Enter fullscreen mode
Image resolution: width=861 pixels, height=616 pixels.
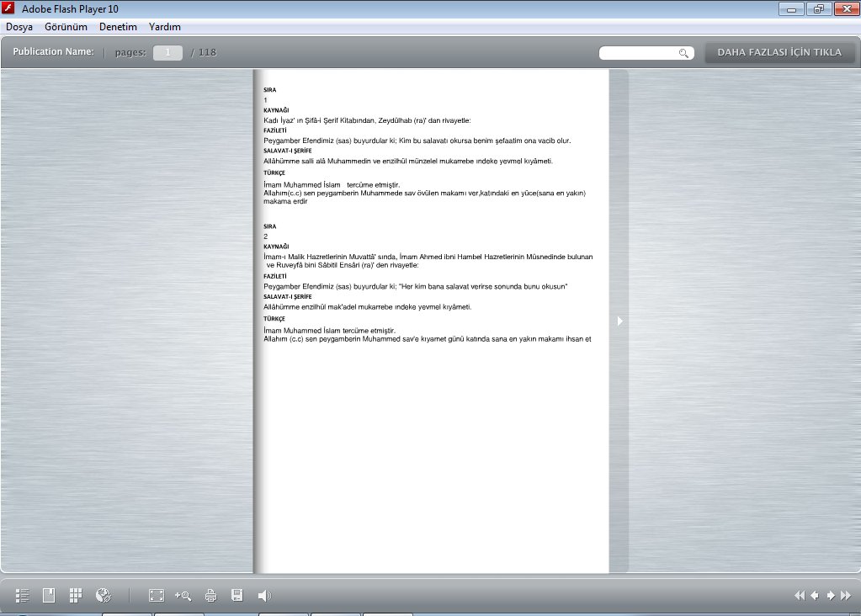tap(156, 596)
